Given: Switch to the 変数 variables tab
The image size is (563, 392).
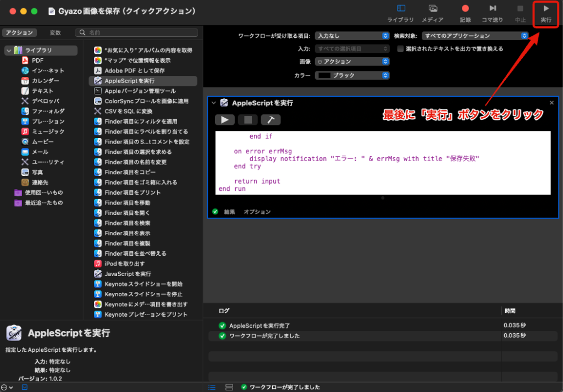Looking at the screenshot, I should pos(55,33).
